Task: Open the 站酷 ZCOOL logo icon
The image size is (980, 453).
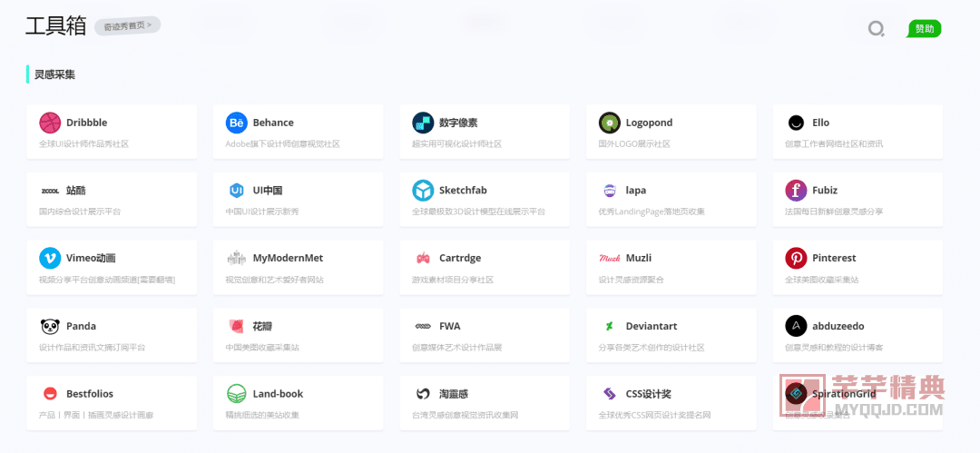Action: [x=50, y=191]
